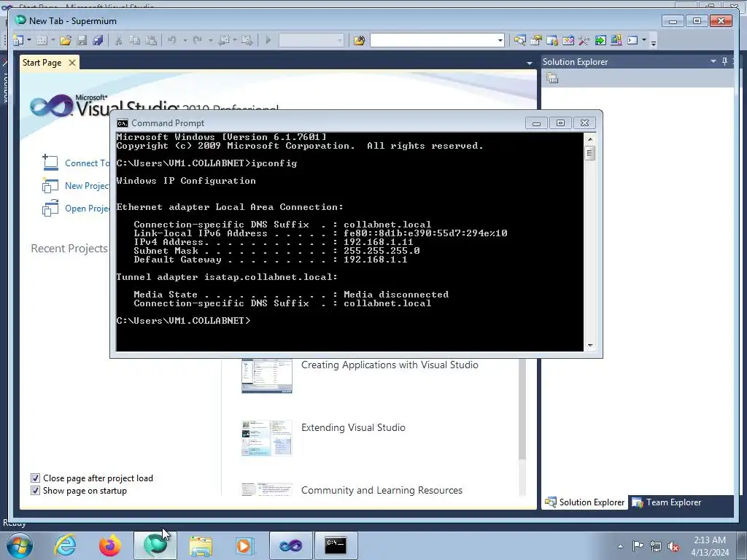The width and height of the screenshot is (747, 560).
Task: Open Creating Applications with Visual Studio
Action: point(390,365)
